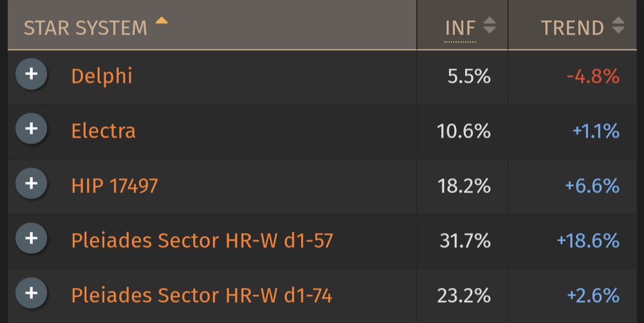The width and height of the screenshot is (644, 323).
Task: Sort table by INF arrows icon
Action: click(x=489, y=26)
